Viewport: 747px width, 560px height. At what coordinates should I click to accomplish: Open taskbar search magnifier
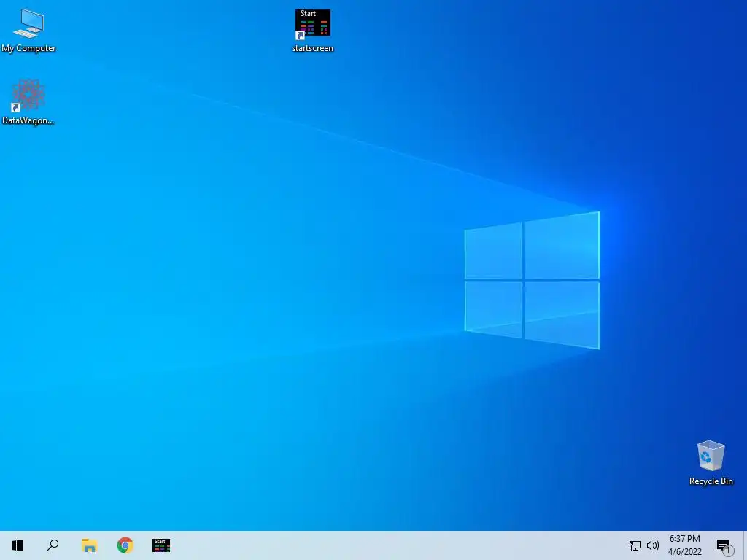[53, 545]
